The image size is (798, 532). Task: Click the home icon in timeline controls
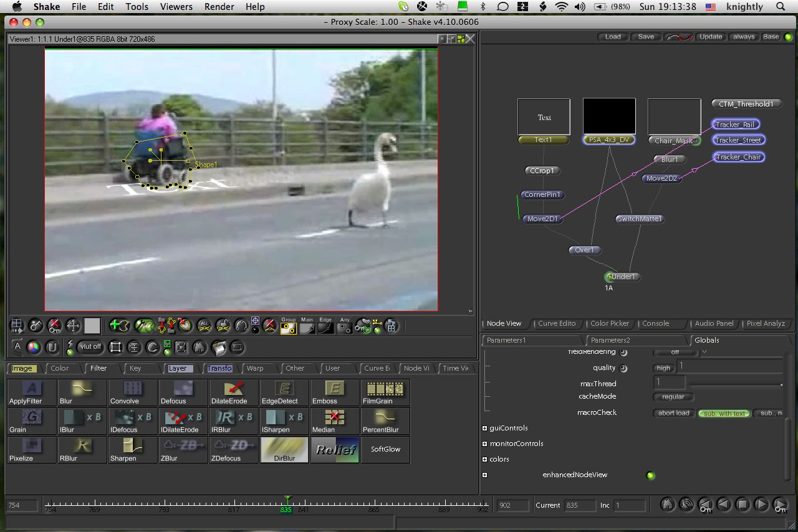[x=667, y=504]
